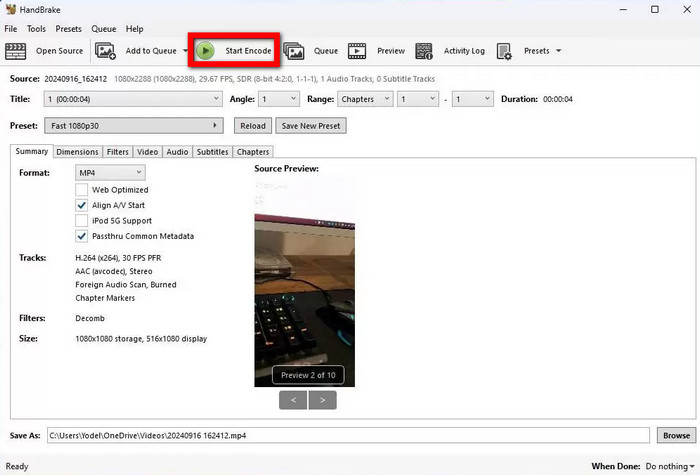This screenshot has height=475, width=700.
Task: Click the H.264 (x264), 30 FPS PFR track text
Action: 118,258
